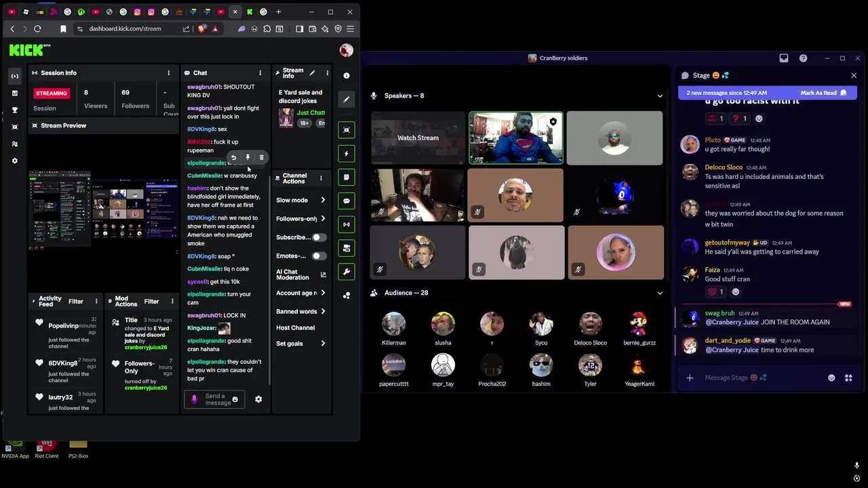Toggle the stream preview widget in right toolbar
868x488 pixels.
(x=347, y=129)
